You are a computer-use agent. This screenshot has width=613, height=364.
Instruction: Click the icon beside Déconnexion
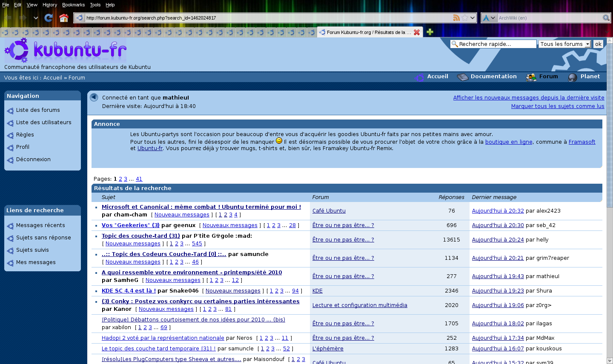[x=10, y=160]
